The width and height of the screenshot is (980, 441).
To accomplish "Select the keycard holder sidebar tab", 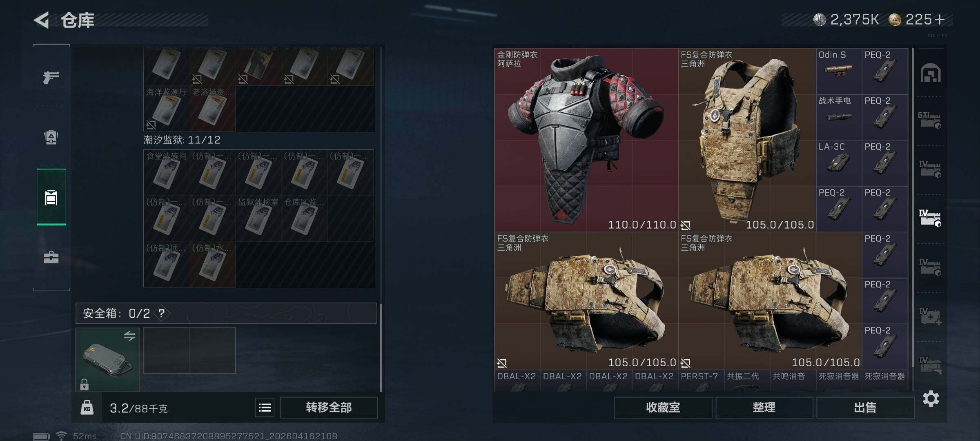I will pyautogui.click(x=51, y=197).
